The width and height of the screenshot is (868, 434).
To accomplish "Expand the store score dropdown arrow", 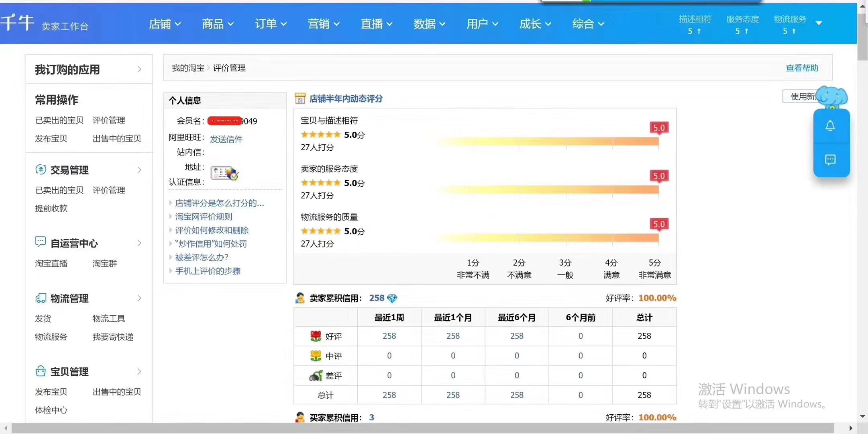I will (x=819, y=23).
